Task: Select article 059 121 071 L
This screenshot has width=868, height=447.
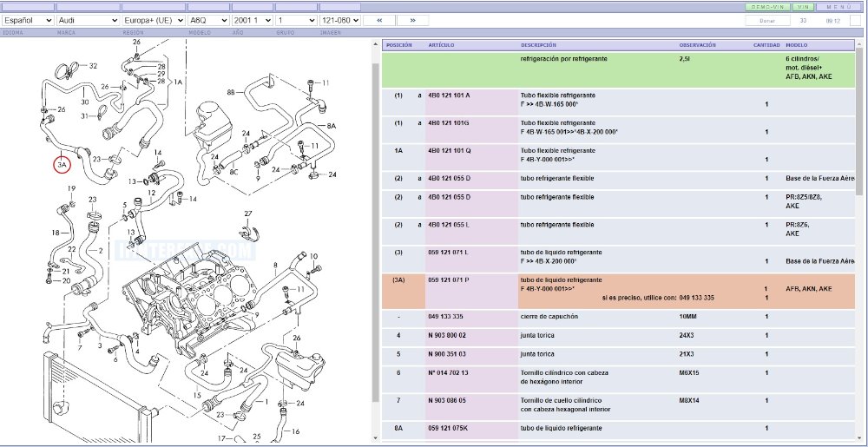Action: [449, 253]
